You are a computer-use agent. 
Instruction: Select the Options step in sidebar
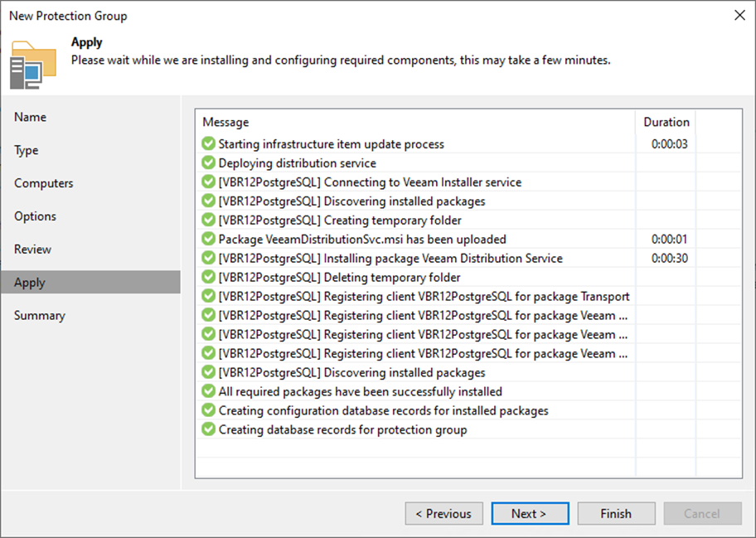(x=36, y=216)
